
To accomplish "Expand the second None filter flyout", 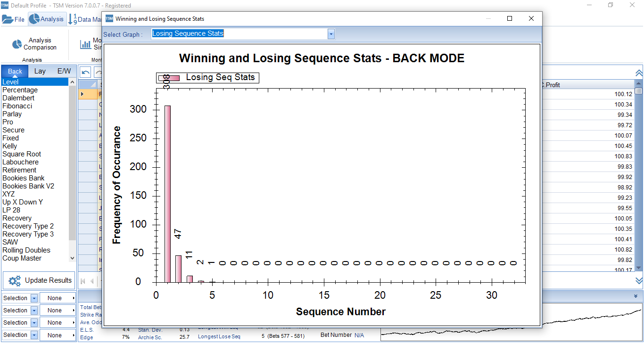I will (x=73, y=310).
